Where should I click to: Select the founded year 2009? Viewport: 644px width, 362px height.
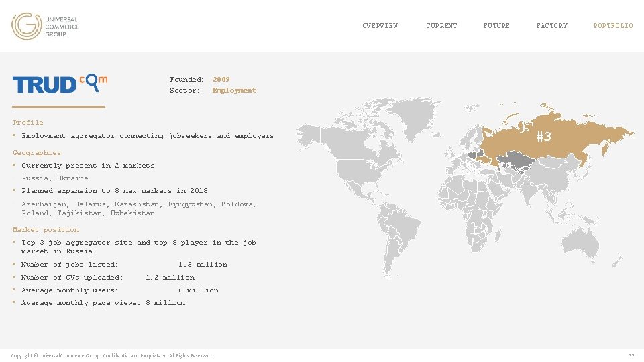221,80
